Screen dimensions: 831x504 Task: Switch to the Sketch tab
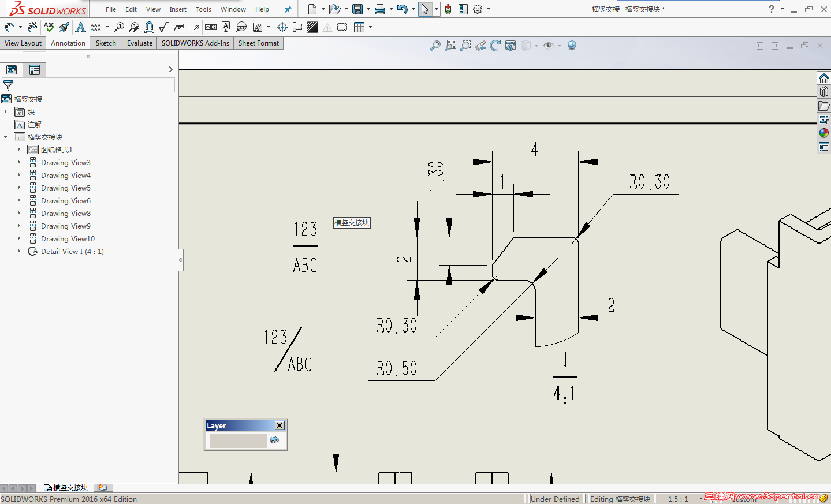pyautogui.click(x=106, y=43)
